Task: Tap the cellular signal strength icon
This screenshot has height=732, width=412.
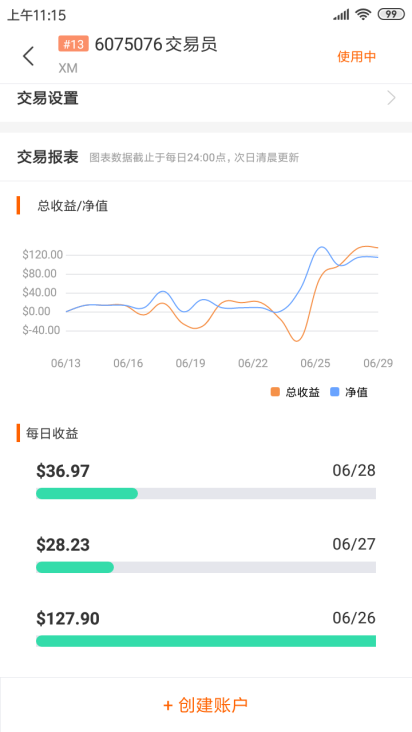Action: coord(341,15)
